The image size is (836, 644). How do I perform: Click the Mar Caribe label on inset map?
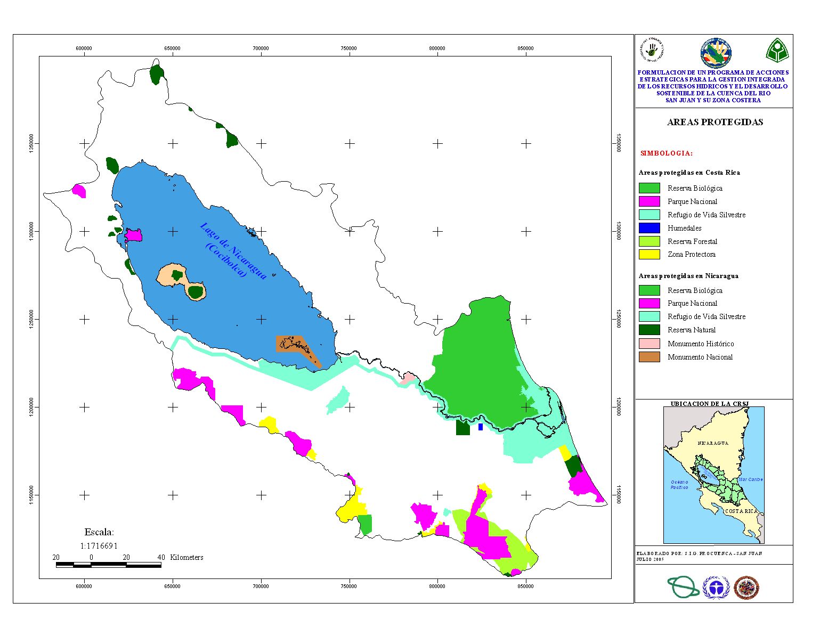pyautogui.click(x=750, y=479)
